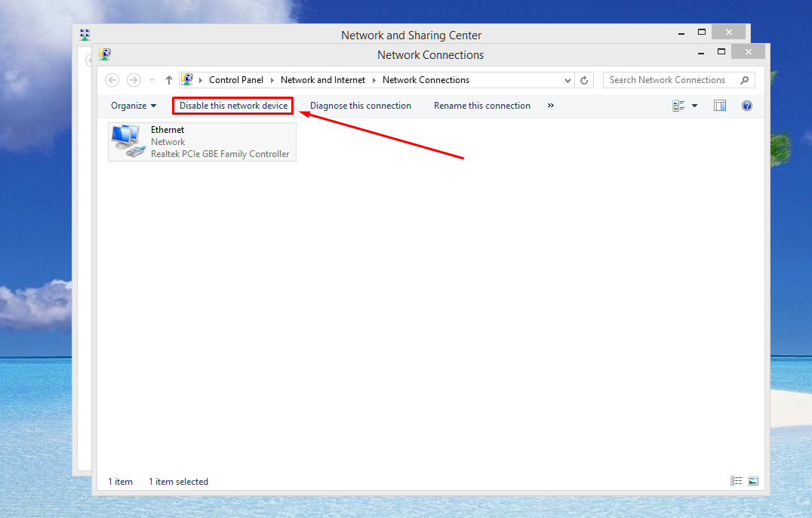Open the Help icon in the toolbar
This screenshot has height=518, width=812.
coord(746,106)
